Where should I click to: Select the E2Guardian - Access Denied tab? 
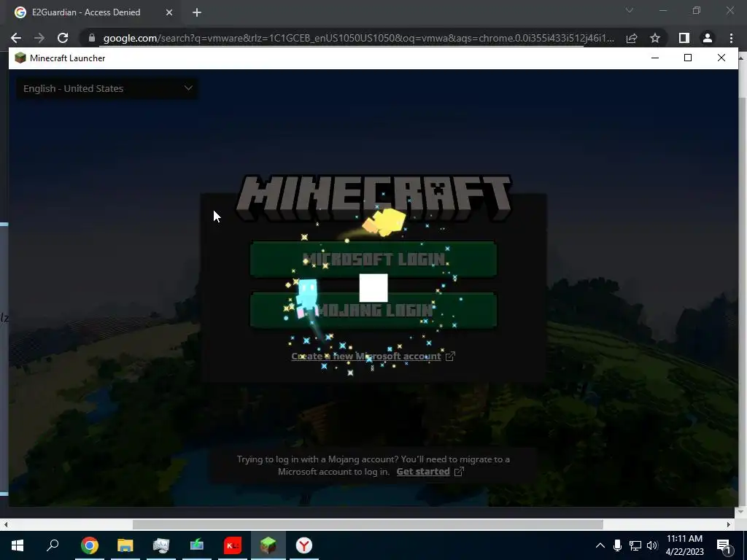[x=86, y=12]
